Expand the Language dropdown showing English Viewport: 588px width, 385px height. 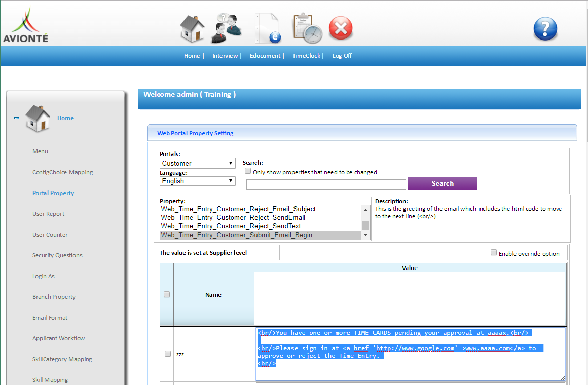pyautogui.click(x=197, y=181)
